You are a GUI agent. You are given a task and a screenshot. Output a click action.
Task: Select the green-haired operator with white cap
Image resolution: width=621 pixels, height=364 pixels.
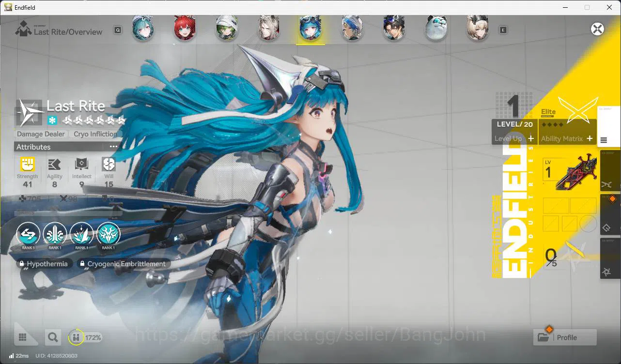[226, 28]
